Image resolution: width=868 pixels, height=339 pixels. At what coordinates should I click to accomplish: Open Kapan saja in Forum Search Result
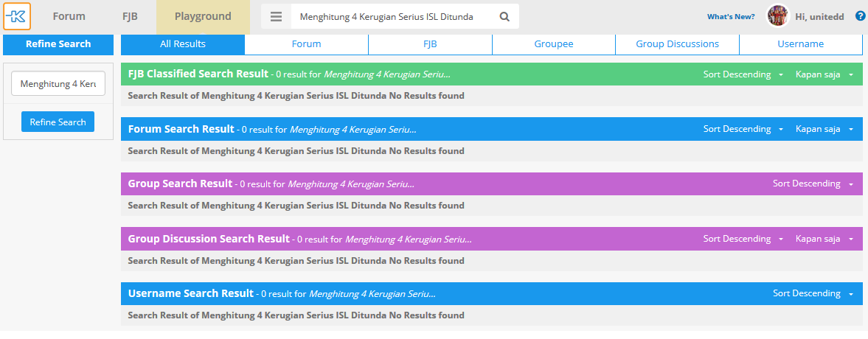click(824, 129)
